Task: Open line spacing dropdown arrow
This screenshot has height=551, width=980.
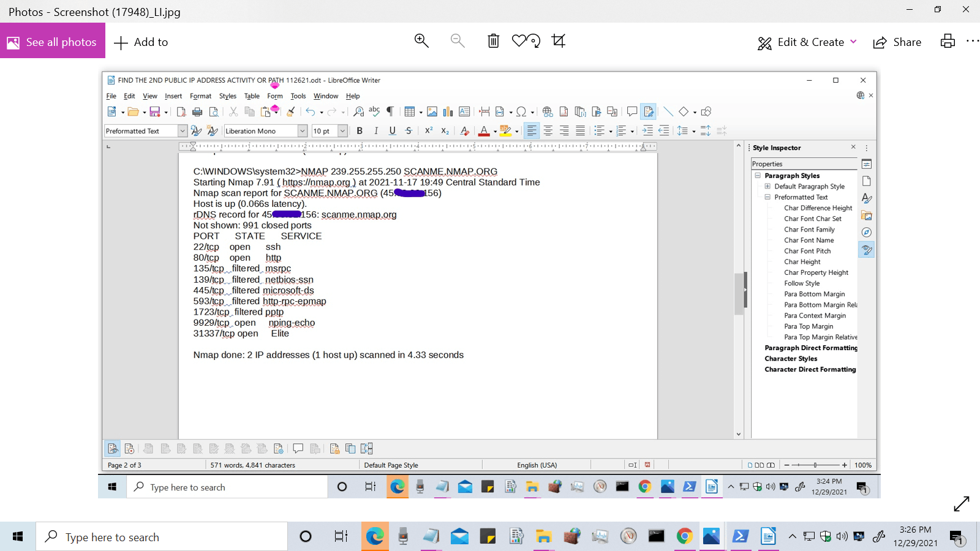Action: tap(693, 131)
